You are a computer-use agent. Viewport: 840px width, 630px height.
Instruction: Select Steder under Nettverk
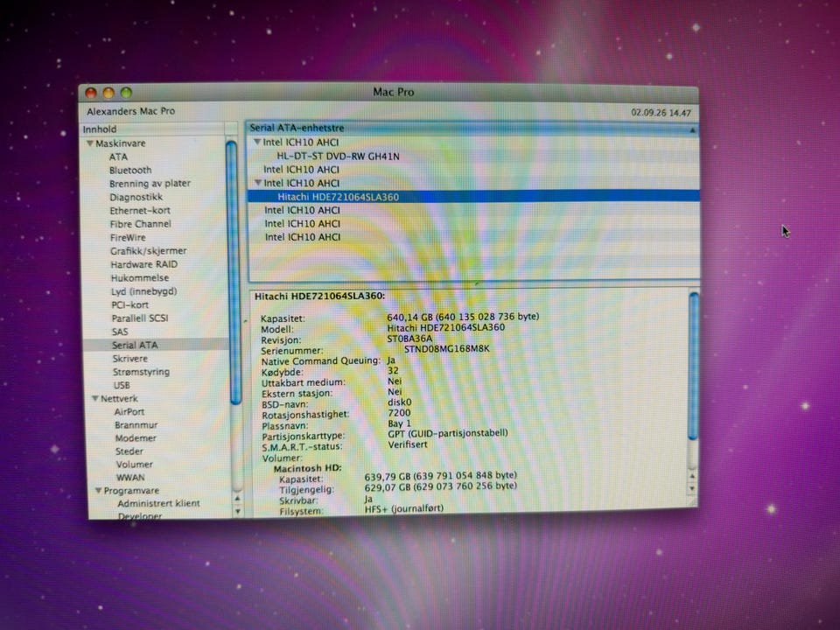129,451
